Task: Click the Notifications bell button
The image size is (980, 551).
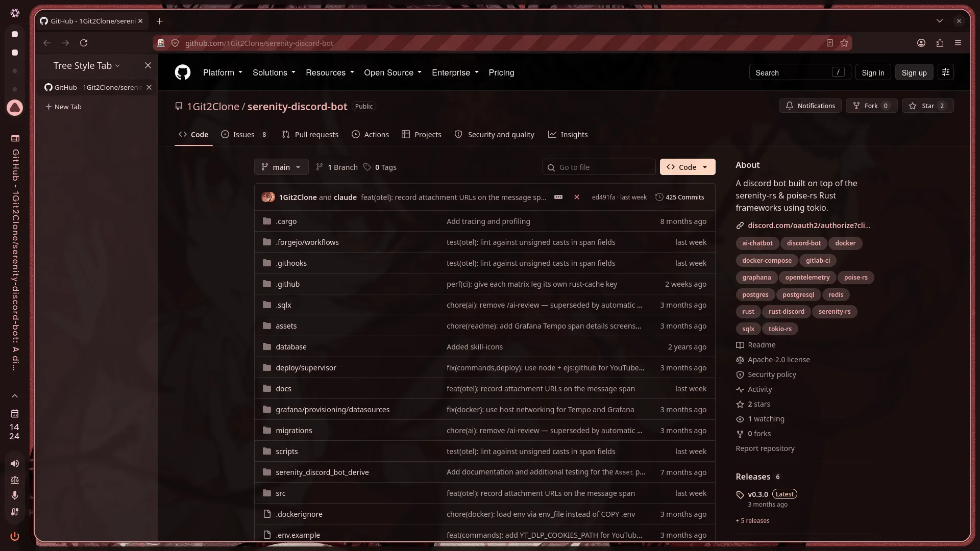Action: [810, 106]
